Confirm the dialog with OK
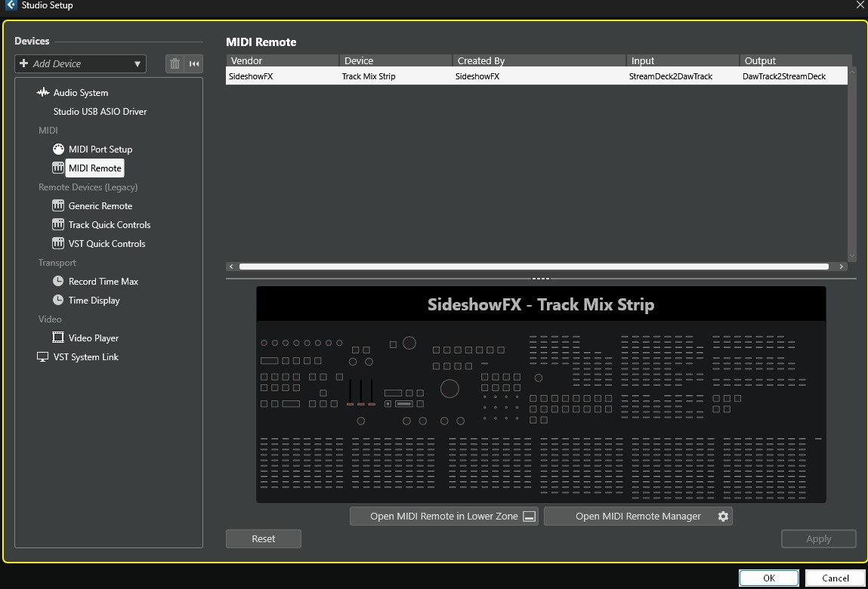868x589 pixels. click(x=768, y=578)
